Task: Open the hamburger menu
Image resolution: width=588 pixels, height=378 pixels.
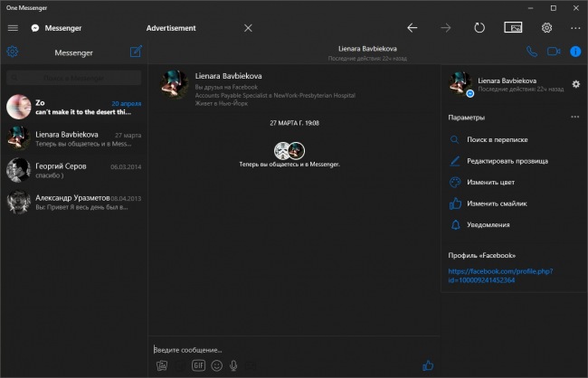Action: click(13, 28)
